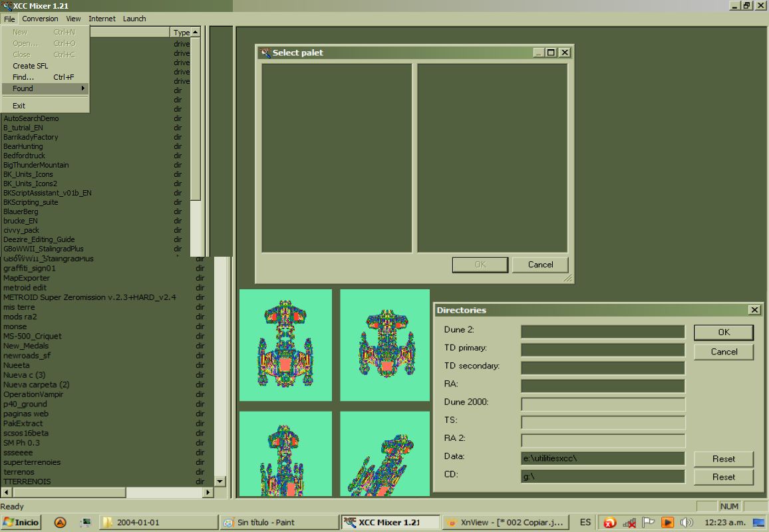Image resolution: width=769 pixels, height=532 pixels.
Task: Click the CD directory field
Action: tap(603, 477)
